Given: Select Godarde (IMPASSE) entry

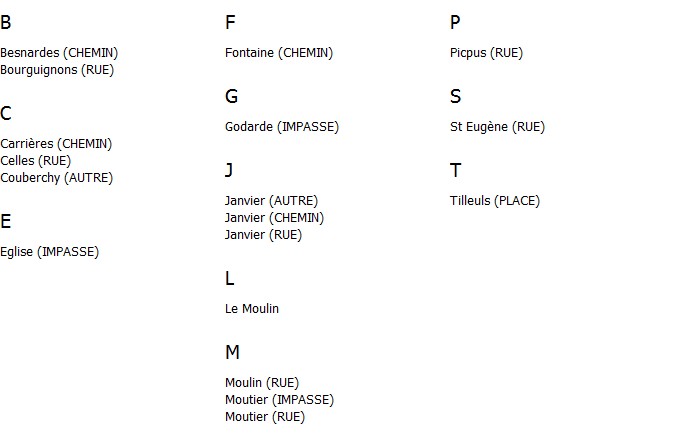Looking at the screenshot, I should click(282, 127).
